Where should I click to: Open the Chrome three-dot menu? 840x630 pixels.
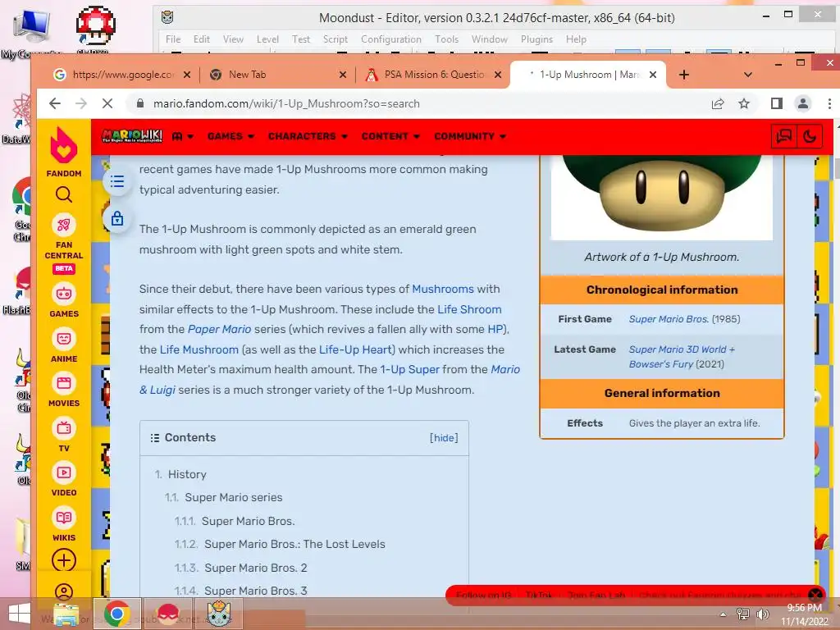(x=829, y=103)
